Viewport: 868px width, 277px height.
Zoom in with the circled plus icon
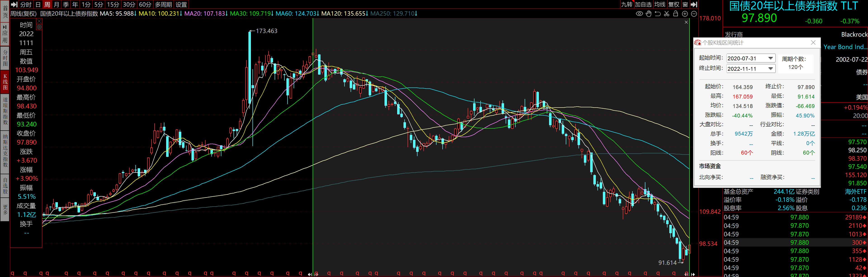click(685, 14)
